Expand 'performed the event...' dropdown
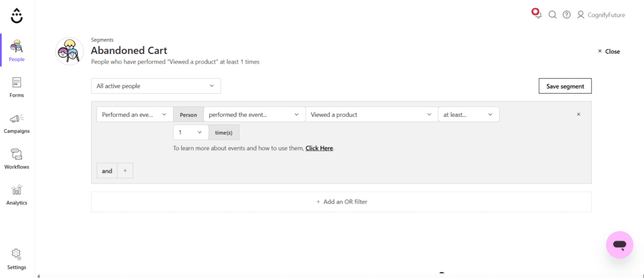The width and height of the screenshot is (644, 278). tap(254, 114)
